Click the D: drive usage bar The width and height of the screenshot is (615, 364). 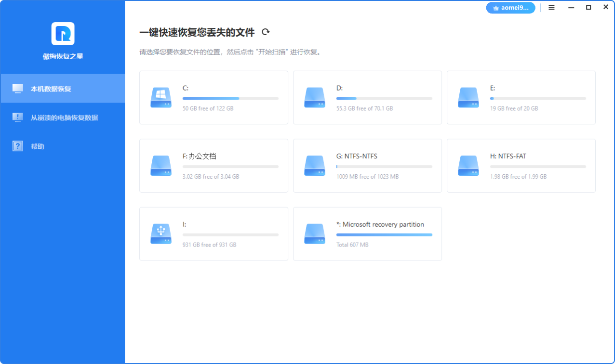pyautogui.click(x=384, y=98)
